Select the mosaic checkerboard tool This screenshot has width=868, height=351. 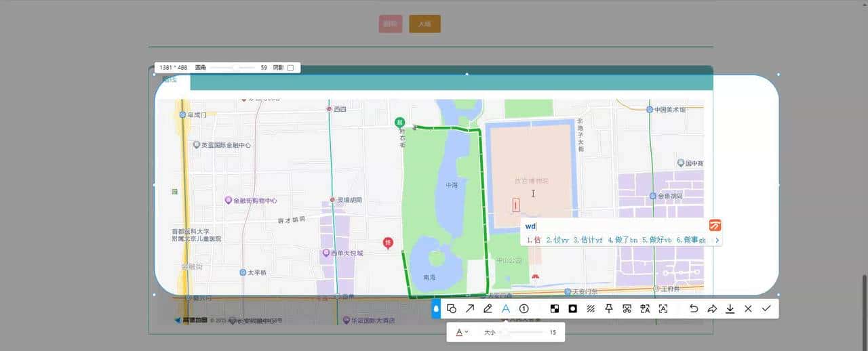(555, 308)
